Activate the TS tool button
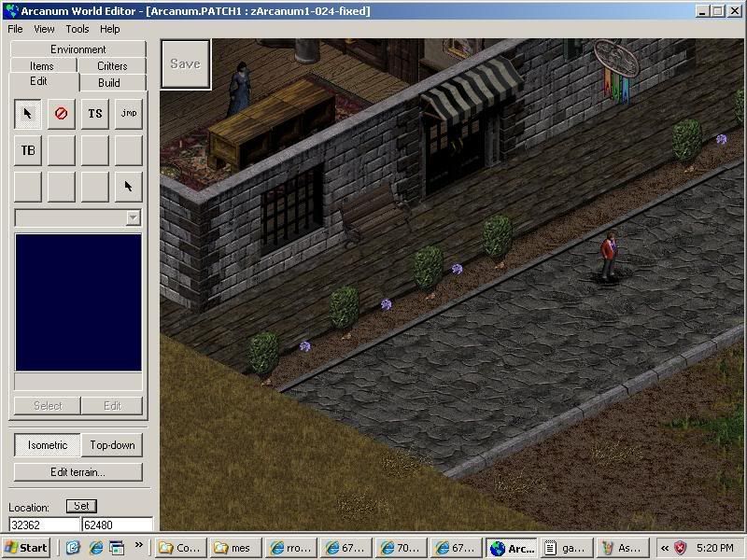The height and width of the screenshot is (560, 747). click(95, 114)
